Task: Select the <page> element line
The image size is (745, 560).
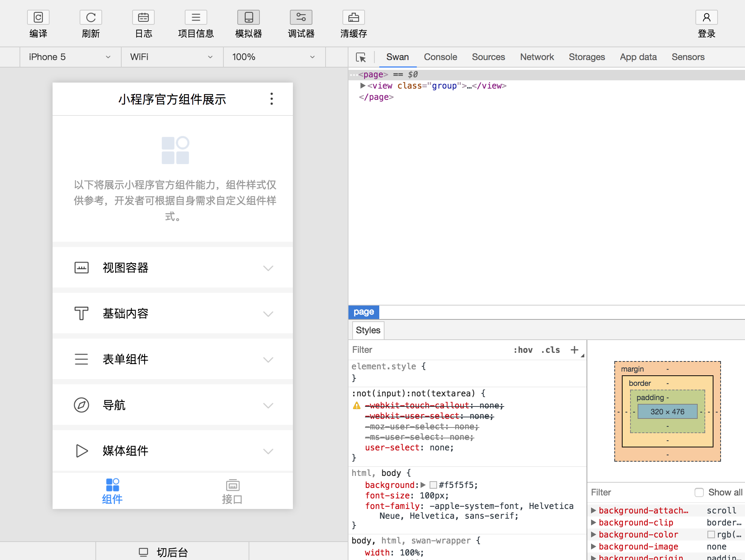Action: click(546, 74)
